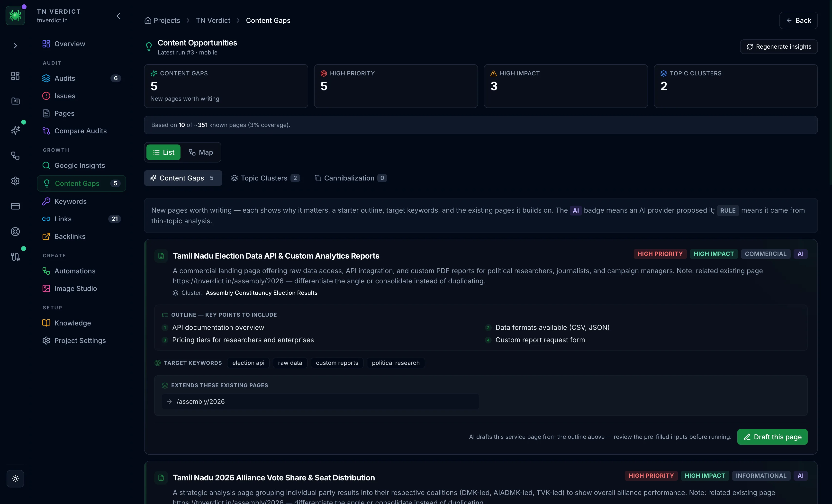Viewport: 832px width, 504px height.
Task: Click 'API documentation overview' outline item
Action: [218, 327]
